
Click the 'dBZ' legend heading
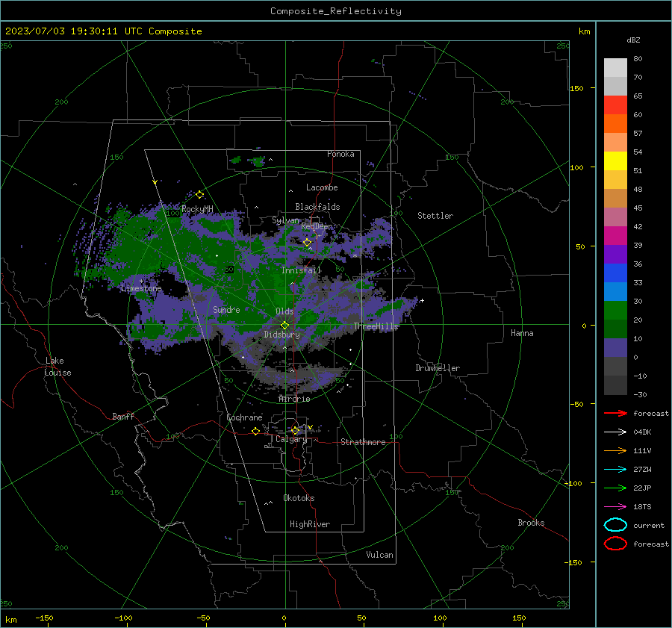pos(633,40)
